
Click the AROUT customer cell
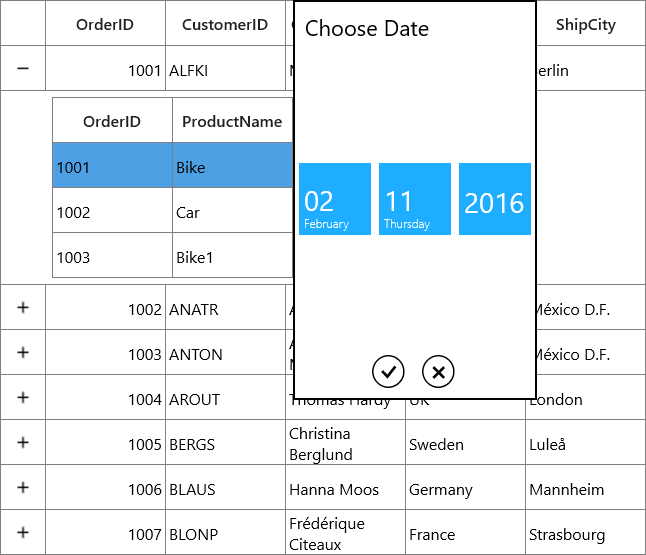point(225,397)
